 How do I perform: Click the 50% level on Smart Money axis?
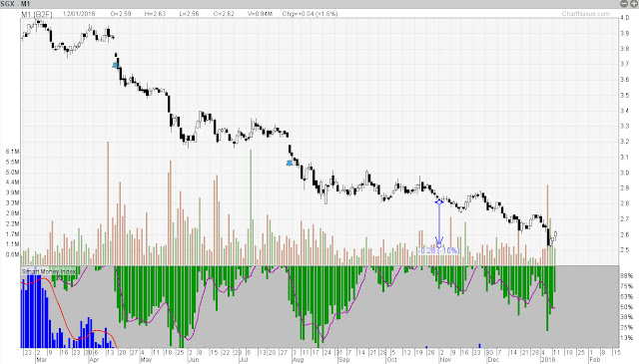tap(627, 307)
